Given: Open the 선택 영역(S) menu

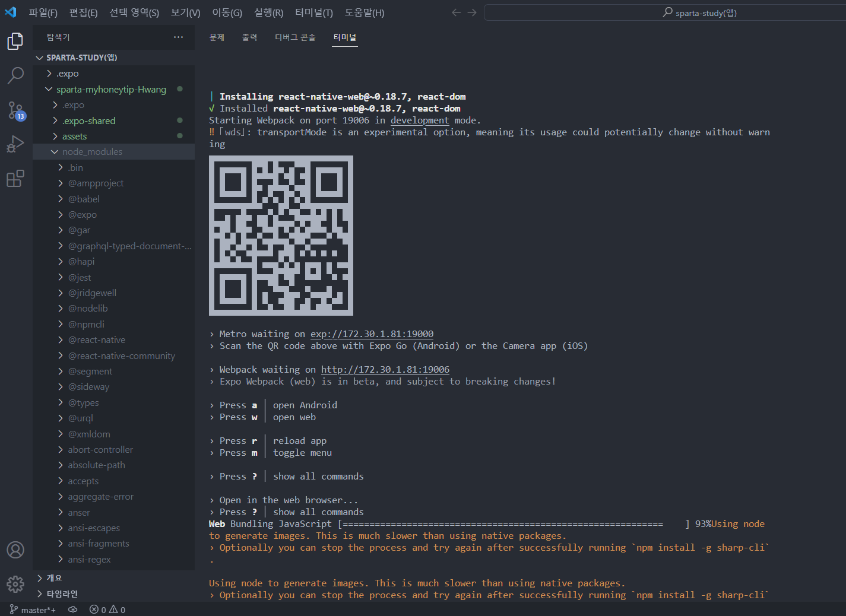Looking at the screenshot, I should click(x=134, y=12).
